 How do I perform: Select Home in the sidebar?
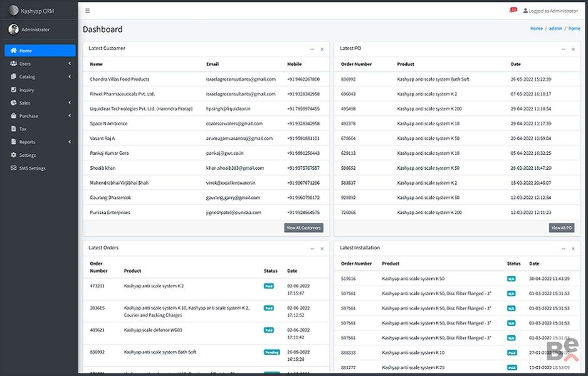pos(39,51)
